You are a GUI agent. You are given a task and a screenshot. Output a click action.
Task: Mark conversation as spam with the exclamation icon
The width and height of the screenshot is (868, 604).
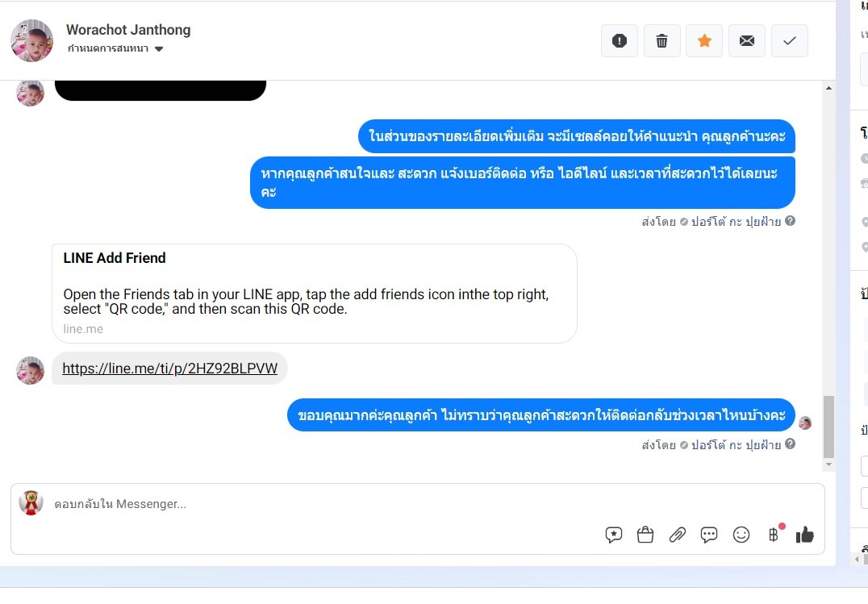click(x=619, y=40)
